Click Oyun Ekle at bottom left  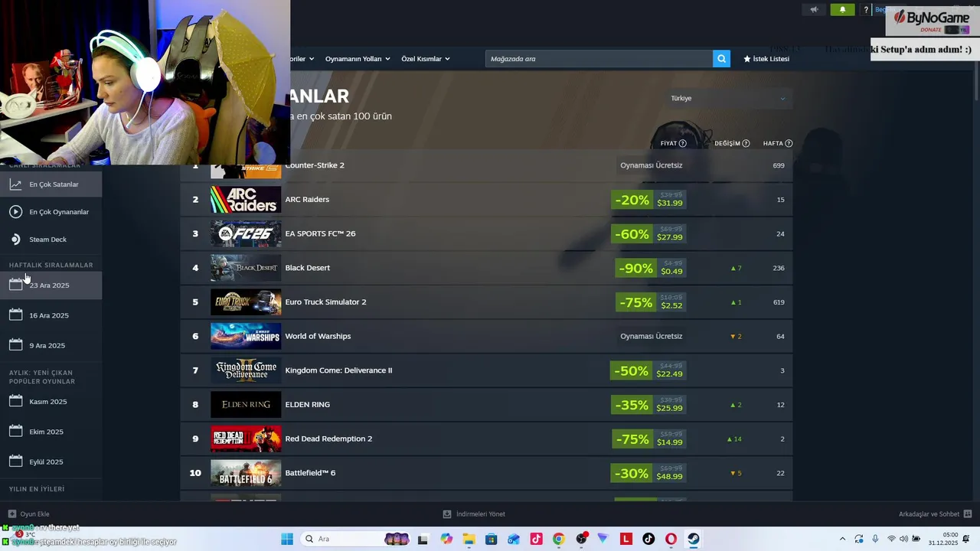point(29,514)
